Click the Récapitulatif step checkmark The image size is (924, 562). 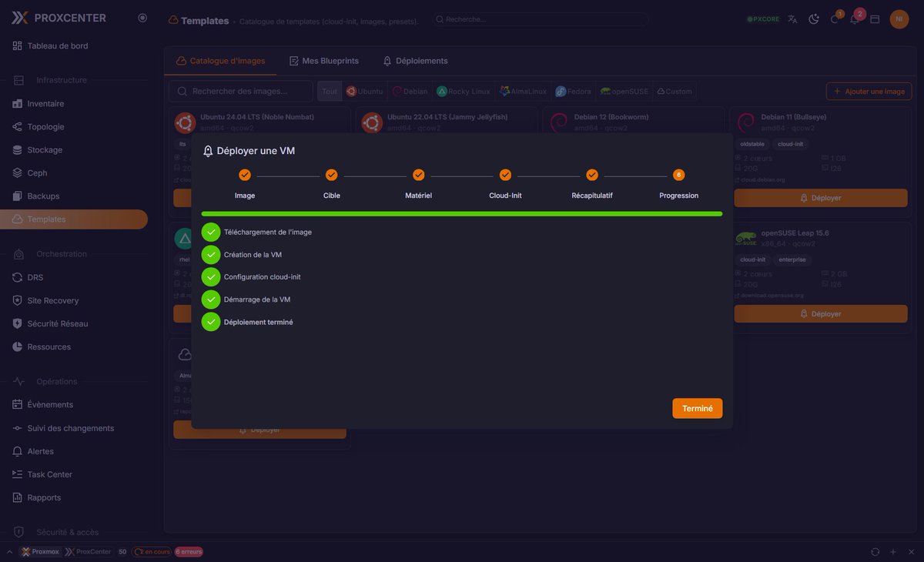pos(592,175)
